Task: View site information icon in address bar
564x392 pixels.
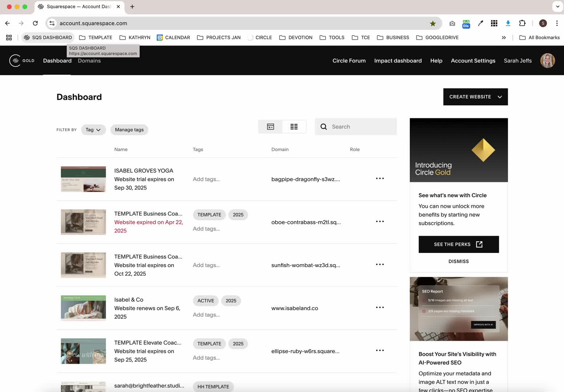Action: [x=52, y=23]
